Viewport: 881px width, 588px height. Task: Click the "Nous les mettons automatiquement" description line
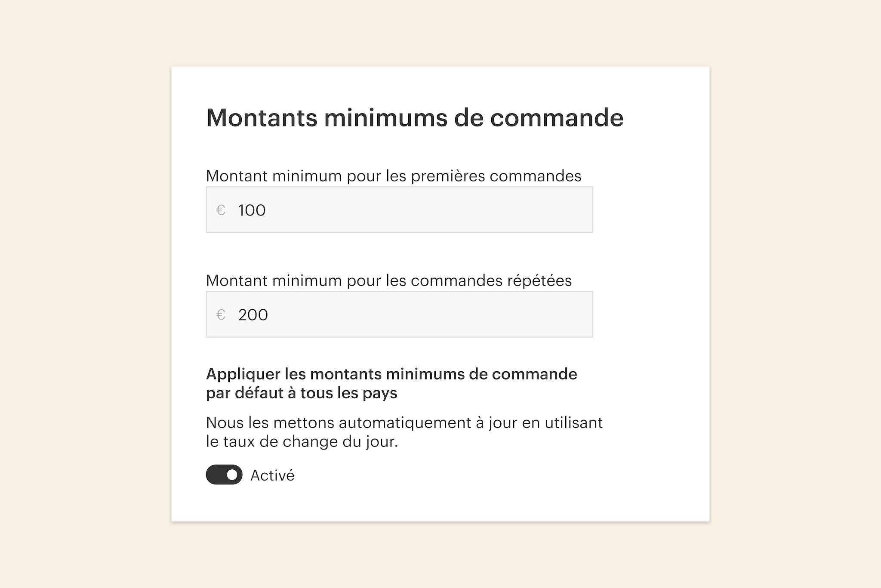tap(404, 423)
